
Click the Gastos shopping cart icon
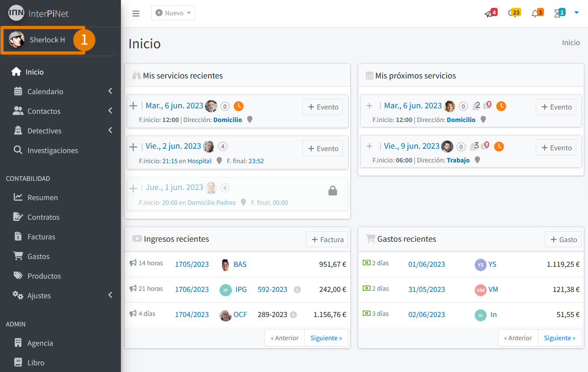tap(18, 256)
